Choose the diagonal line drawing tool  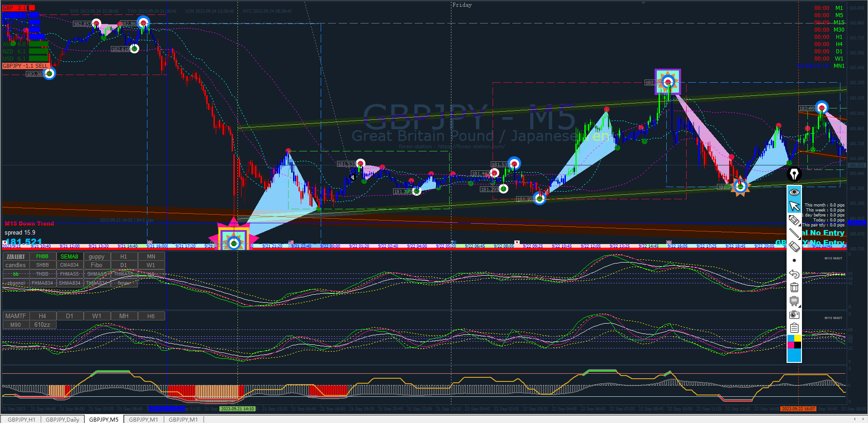(x=794, y=233)
